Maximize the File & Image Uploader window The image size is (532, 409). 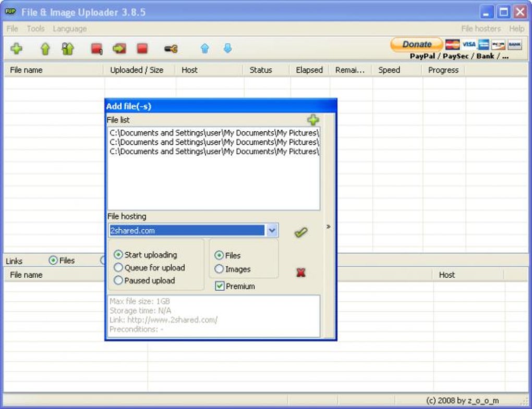(503, 12)
